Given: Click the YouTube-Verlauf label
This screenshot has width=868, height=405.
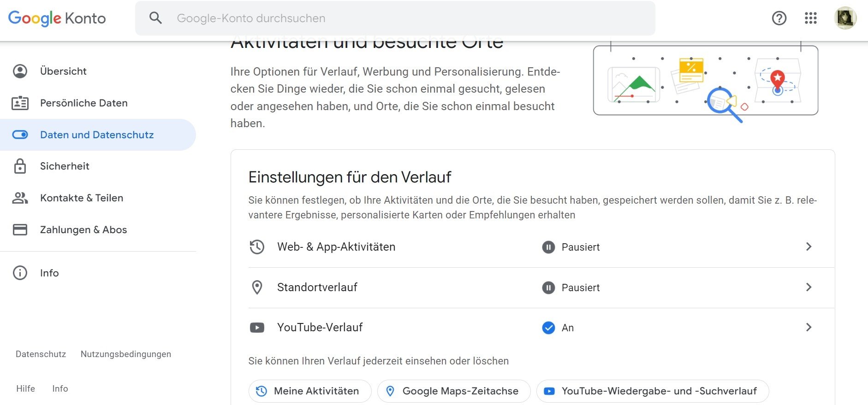Looking at the screenshot, I should click(x=320, y=328).
